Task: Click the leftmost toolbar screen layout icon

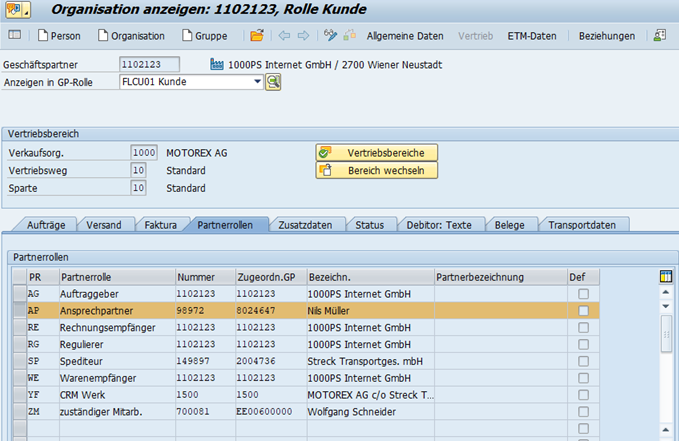Action: point(15,36)
